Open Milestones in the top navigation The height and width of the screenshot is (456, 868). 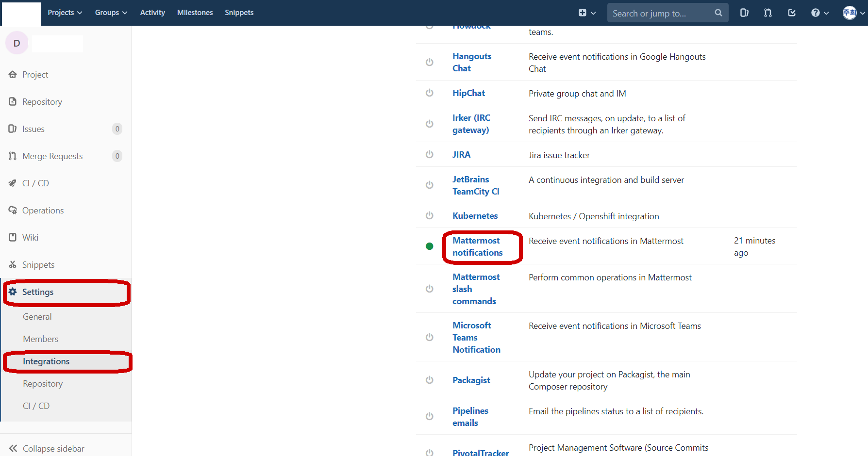pyautogui.click(x=195, y=13)
